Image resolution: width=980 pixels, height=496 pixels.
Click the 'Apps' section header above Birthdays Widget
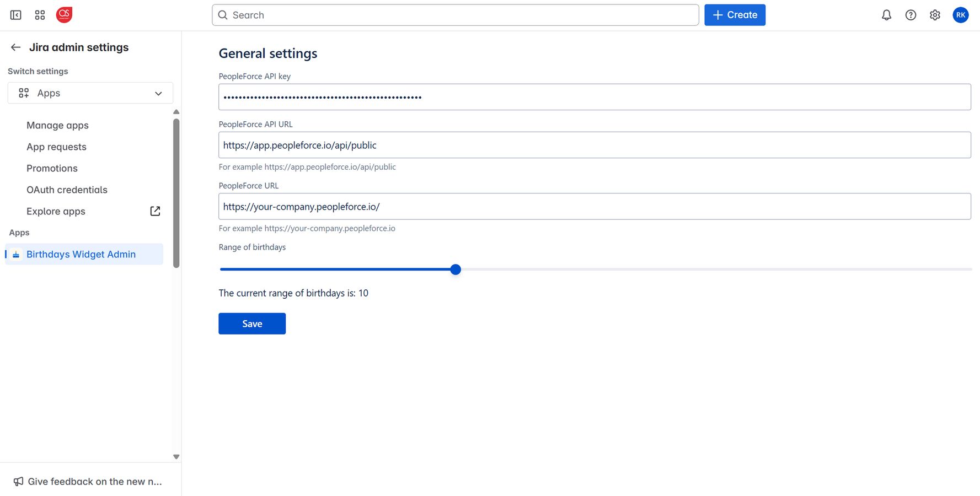pos(19,233)
